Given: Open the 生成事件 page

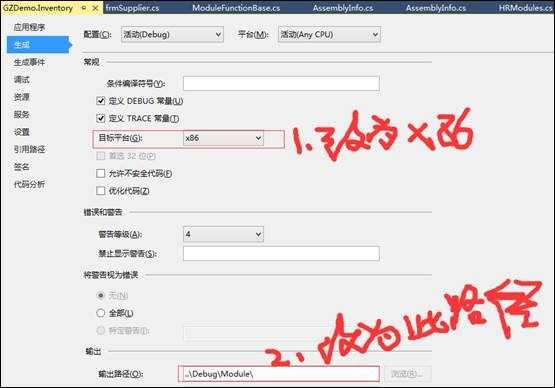Looking at the screenshot, I should pyautogui.click(x=29, y=62).
